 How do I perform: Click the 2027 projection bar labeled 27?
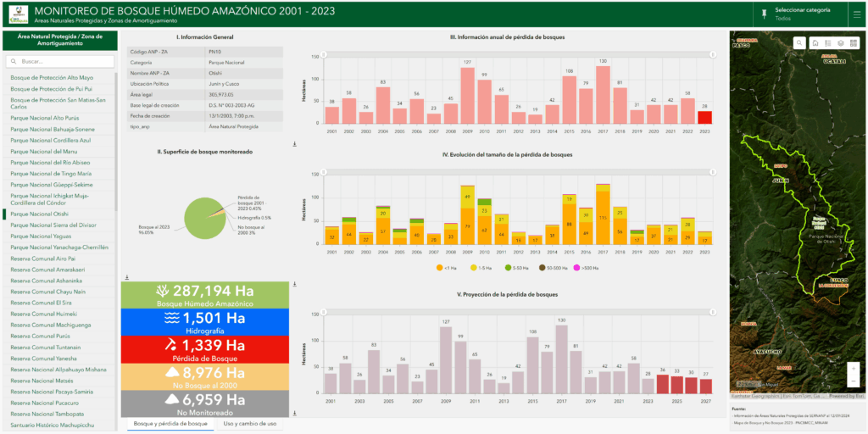coord(704,387)
